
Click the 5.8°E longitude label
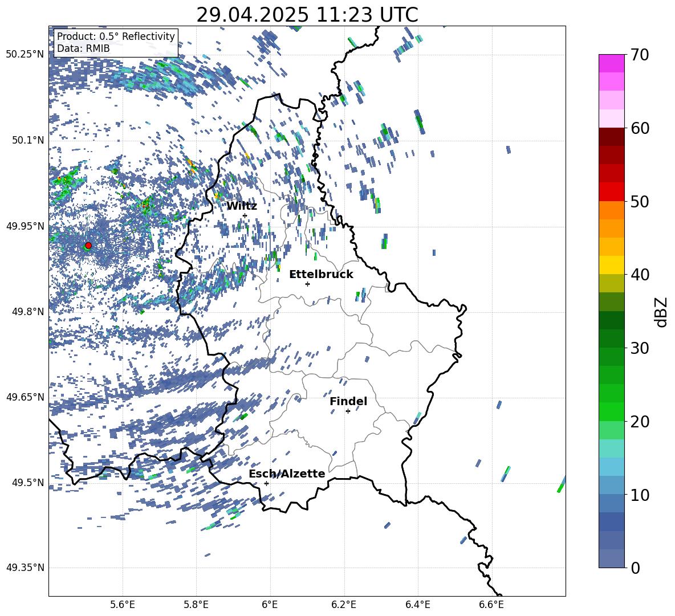click(x=196, y=605)
